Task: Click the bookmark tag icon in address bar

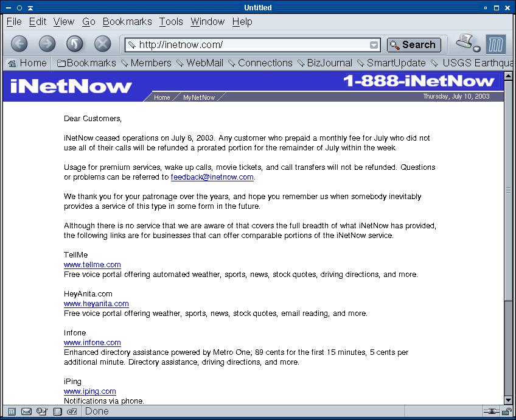Action: (132, 45)
